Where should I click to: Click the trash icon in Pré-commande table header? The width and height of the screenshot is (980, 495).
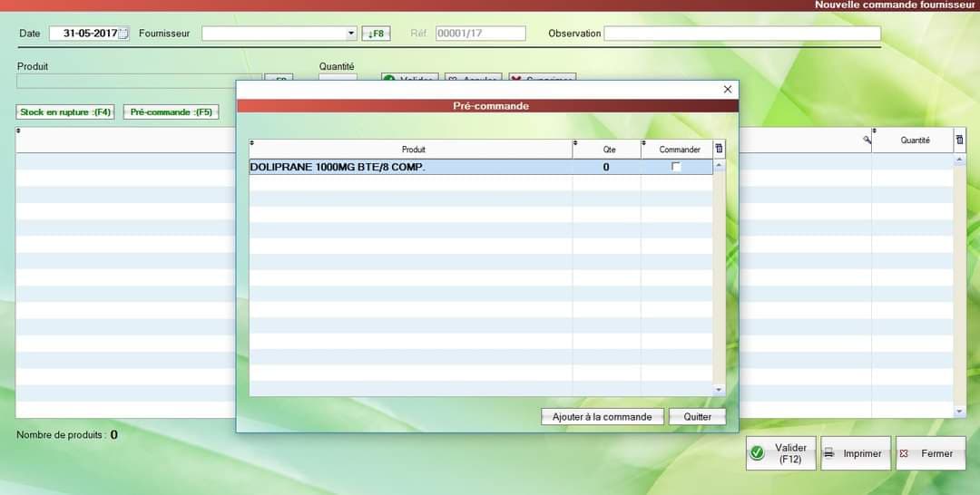tap(719, 149)
